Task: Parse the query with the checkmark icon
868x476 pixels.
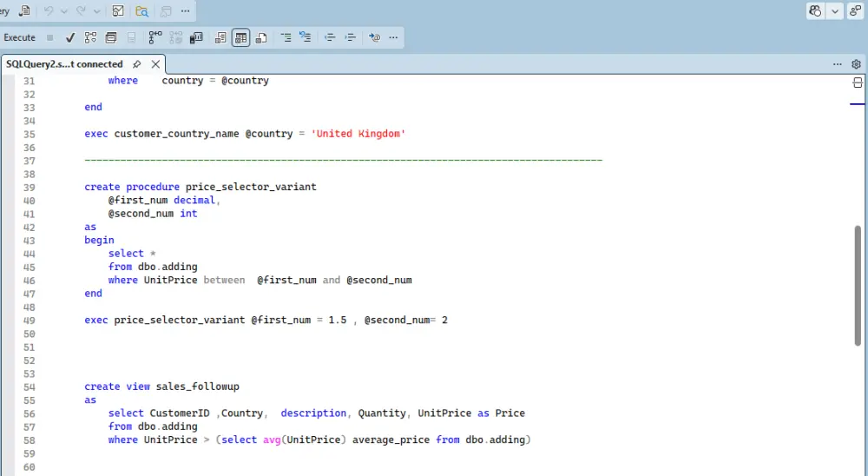Action: point(69,37)
